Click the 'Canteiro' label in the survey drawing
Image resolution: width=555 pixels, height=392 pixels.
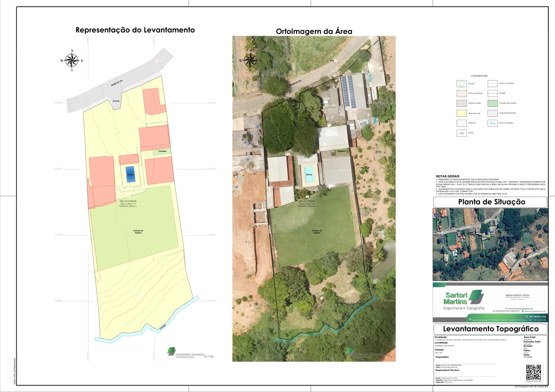click(163, 151)
